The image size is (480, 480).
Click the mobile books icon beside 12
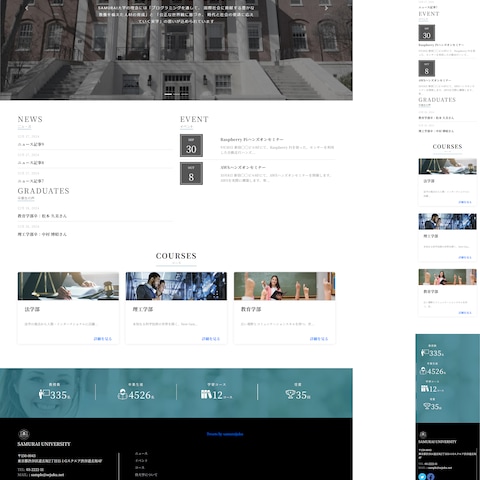[x=424, y=388]
